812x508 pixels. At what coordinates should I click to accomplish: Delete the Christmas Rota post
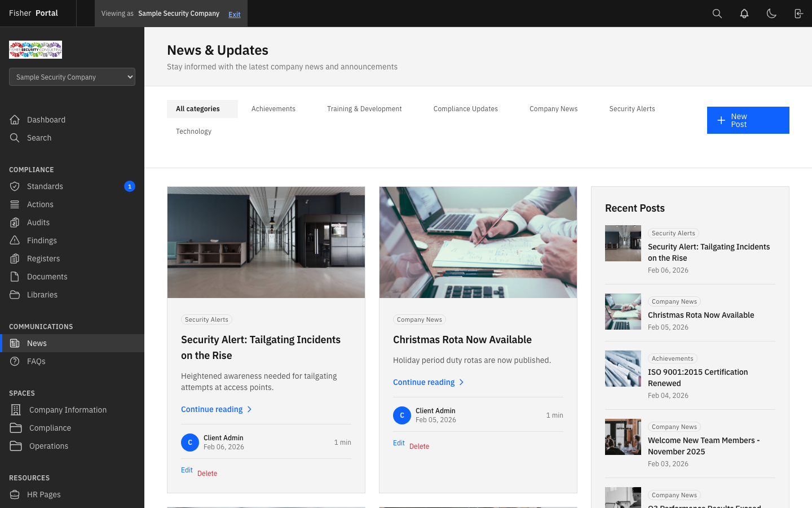[419, 446]
